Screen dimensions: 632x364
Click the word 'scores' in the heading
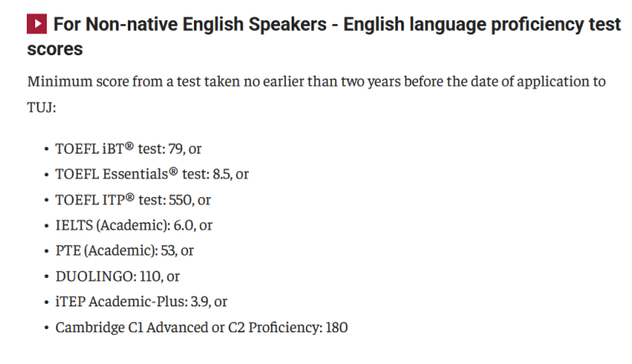(x=55, y=49)
